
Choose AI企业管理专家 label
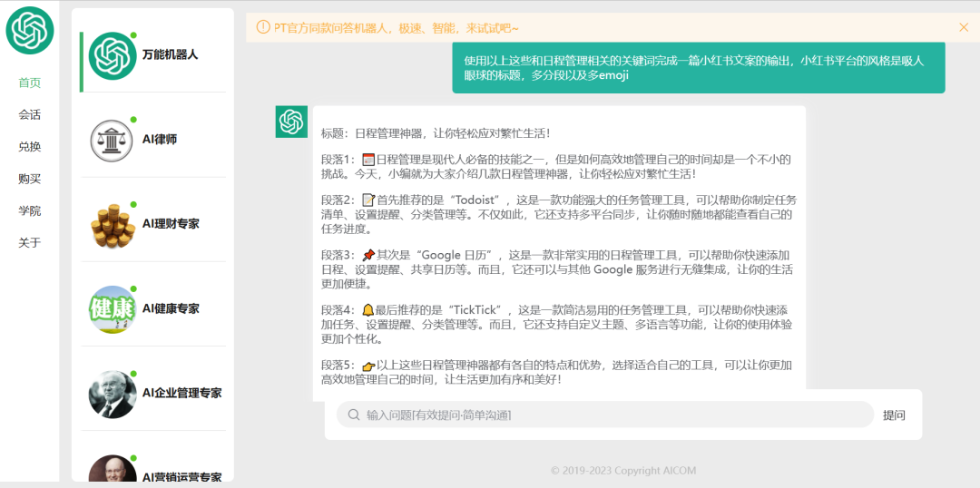[181, 393]
